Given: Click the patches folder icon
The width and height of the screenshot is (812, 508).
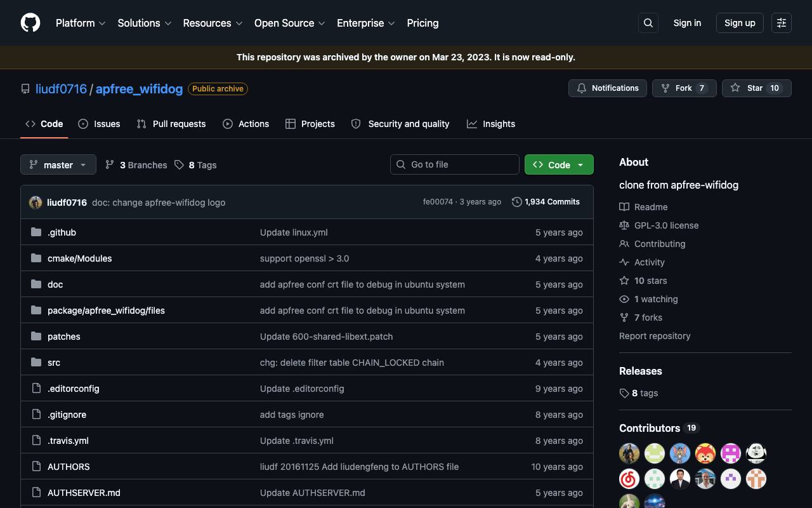Looking at the screenshot, I should click(36, 337).
